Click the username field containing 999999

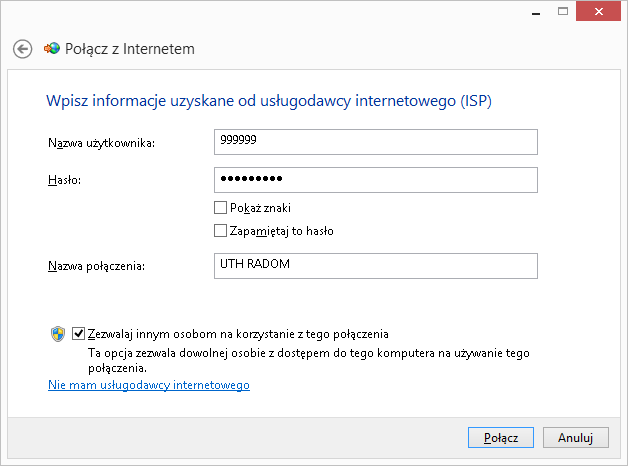tap(376, 142)
